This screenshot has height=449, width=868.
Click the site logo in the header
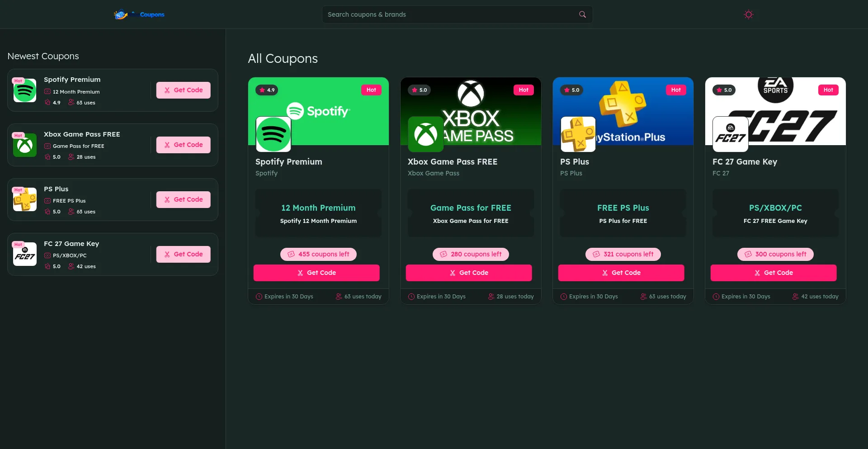[x=139, y=14]
